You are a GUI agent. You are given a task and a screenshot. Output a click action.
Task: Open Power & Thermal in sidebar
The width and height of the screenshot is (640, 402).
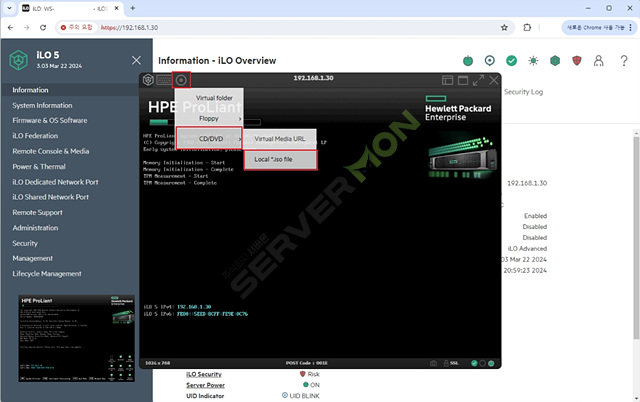pos(39,167)
